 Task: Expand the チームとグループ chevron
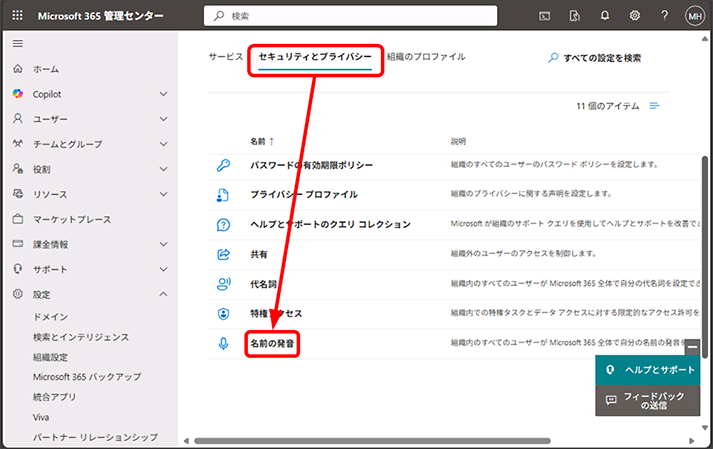(x=164, y=144)
